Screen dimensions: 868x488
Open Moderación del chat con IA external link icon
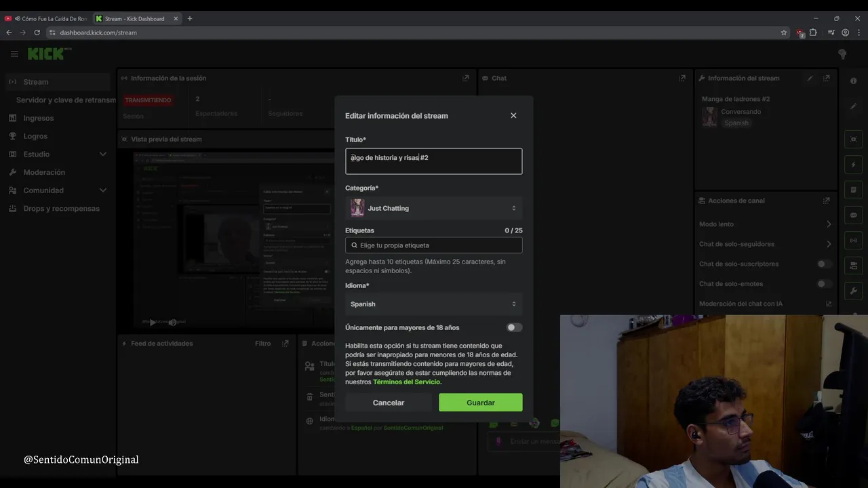click(829, 304)
